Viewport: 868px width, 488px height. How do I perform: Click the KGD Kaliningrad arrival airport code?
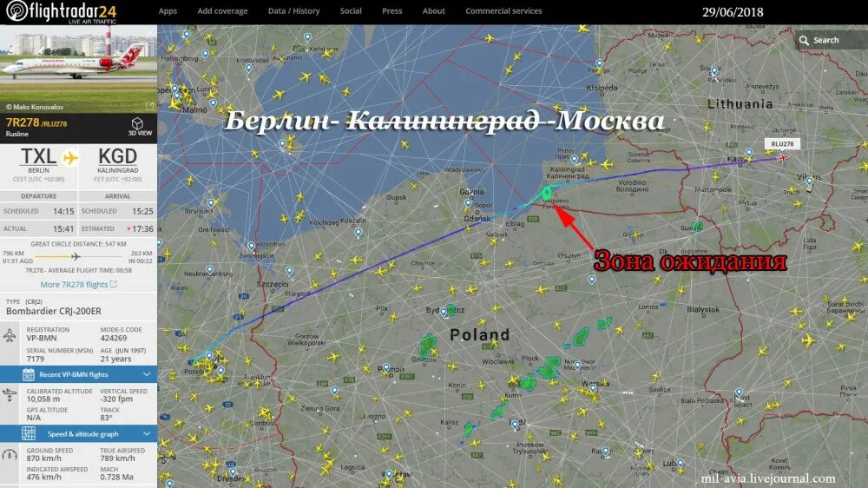click(x=117, y=157)
